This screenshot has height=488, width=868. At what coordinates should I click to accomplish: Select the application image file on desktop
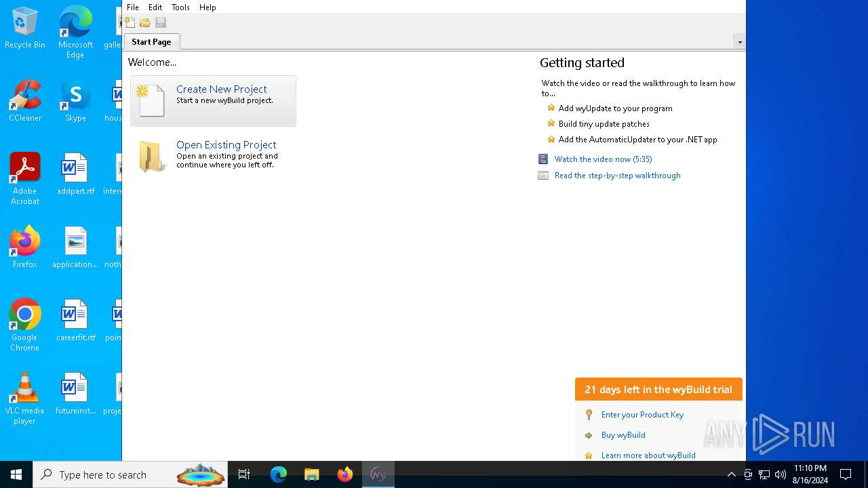(75, 247)
